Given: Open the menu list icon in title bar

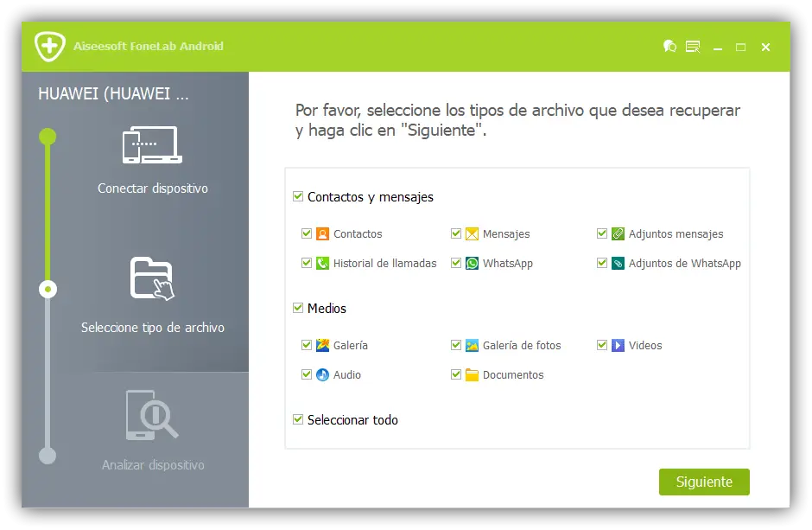Looking at the screenshot, I should click(693, 47).
